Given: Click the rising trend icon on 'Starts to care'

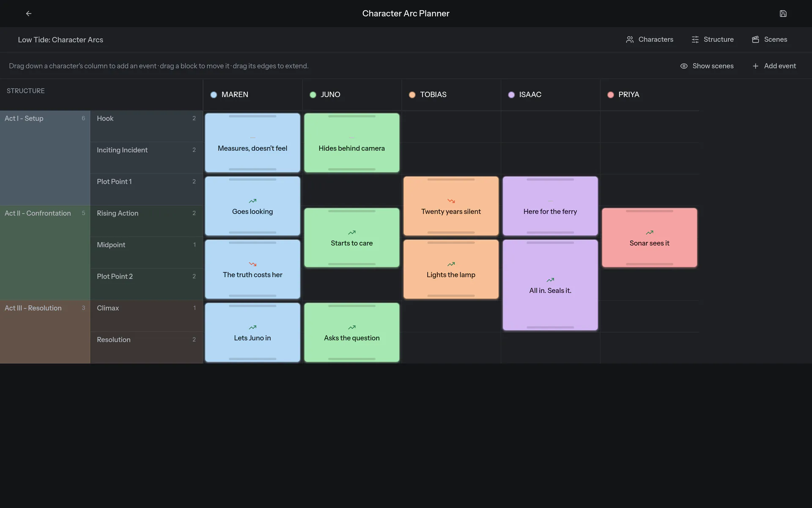Looking at the screenshot, I should coord(352,232).
